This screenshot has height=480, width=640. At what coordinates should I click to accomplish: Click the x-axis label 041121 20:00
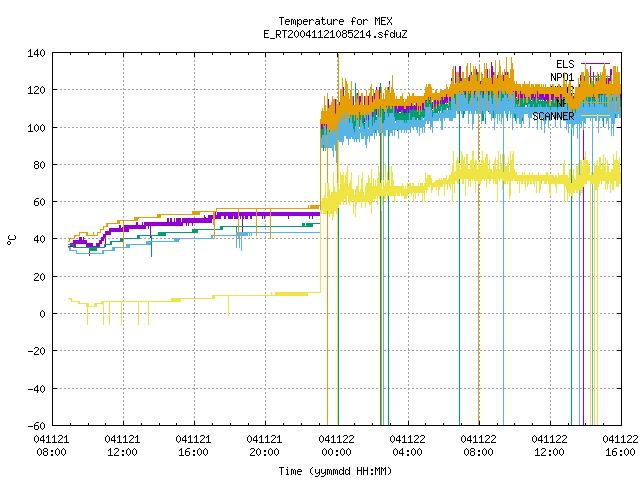(x=265, y=446)
